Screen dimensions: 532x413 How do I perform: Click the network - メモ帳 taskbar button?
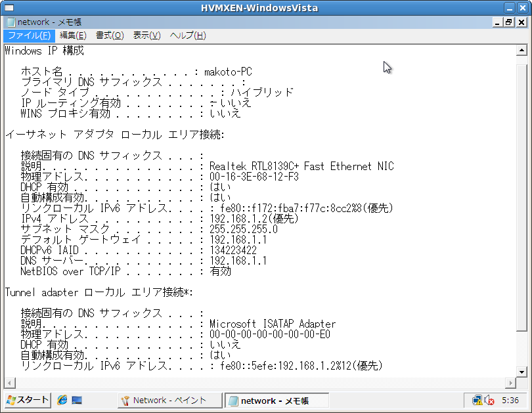pyautogui.click(x=276, y=400)
